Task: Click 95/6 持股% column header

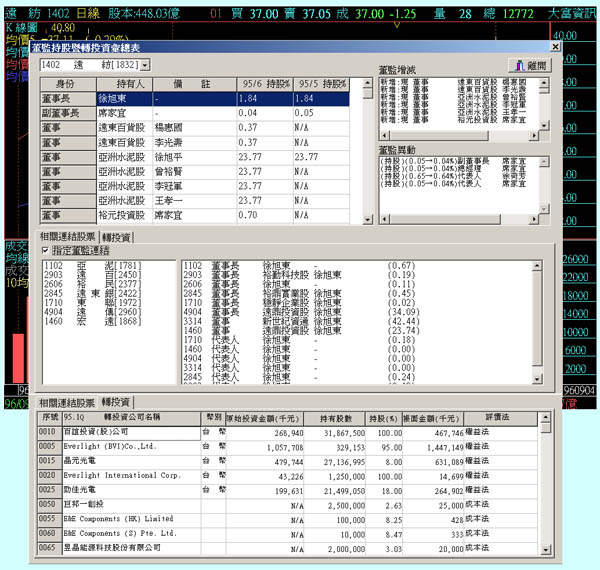Action: tap(265, 84)
